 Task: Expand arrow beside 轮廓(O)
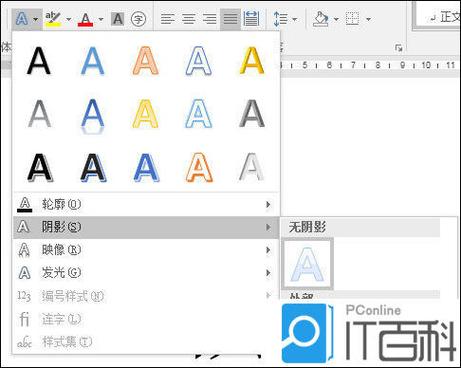point(268,204)
